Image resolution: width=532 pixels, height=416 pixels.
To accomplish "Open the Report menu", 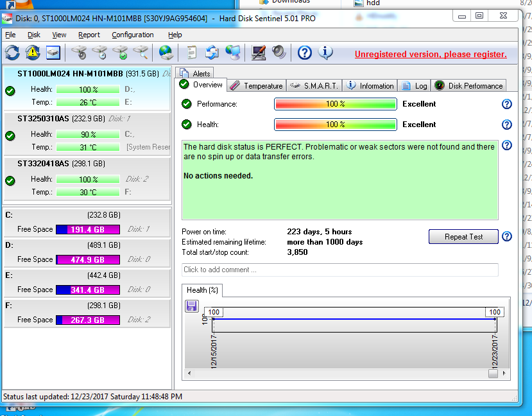I will [89, 35].
